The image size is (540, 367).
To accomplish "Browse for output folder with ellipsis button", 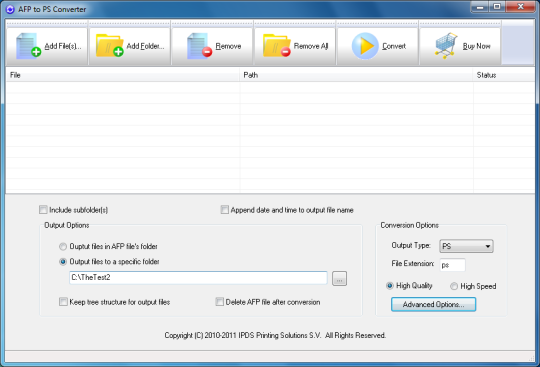I will click(x=339, y=279).
